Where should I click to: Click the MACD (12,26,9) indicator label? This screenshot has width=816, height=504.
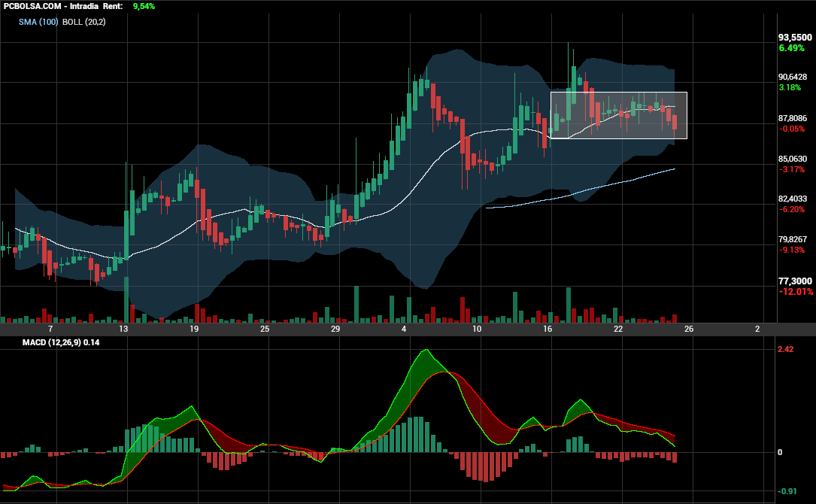[52, 342]
